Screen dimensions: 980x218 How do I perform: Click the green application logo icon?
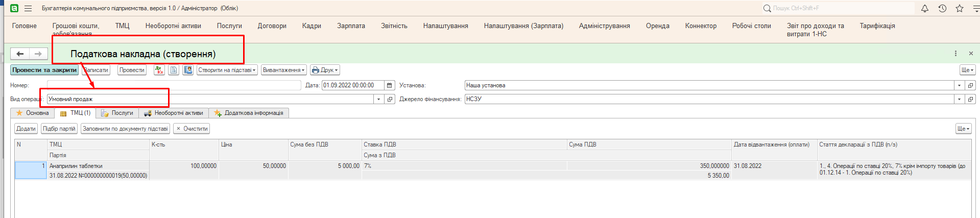(x=14, y=8)
